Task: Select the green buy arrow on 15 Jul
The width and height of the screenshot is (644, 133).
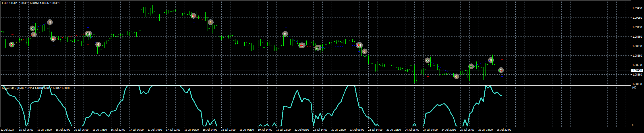Action: 32,28
